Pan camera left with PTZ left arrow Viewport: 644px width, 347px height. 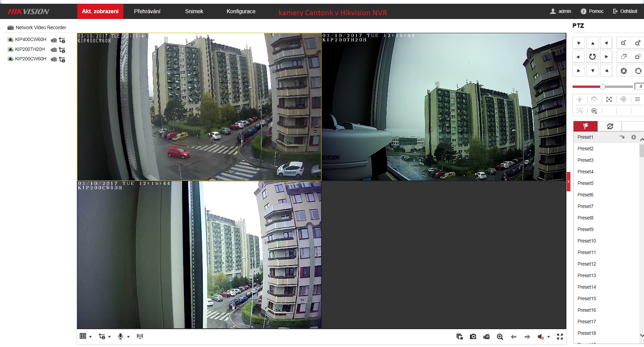point(579,57)
